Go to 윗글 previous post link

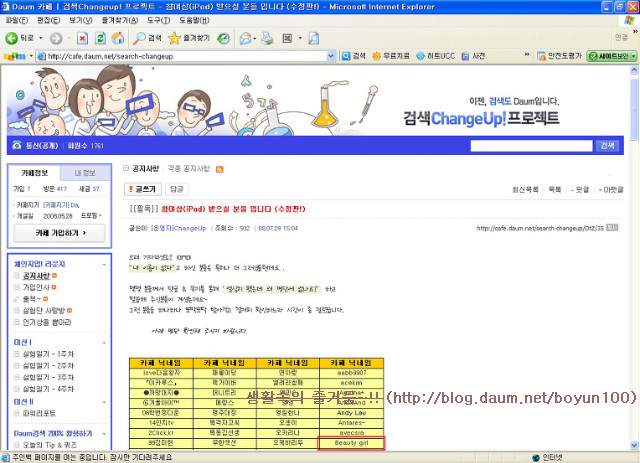(580, 189)
